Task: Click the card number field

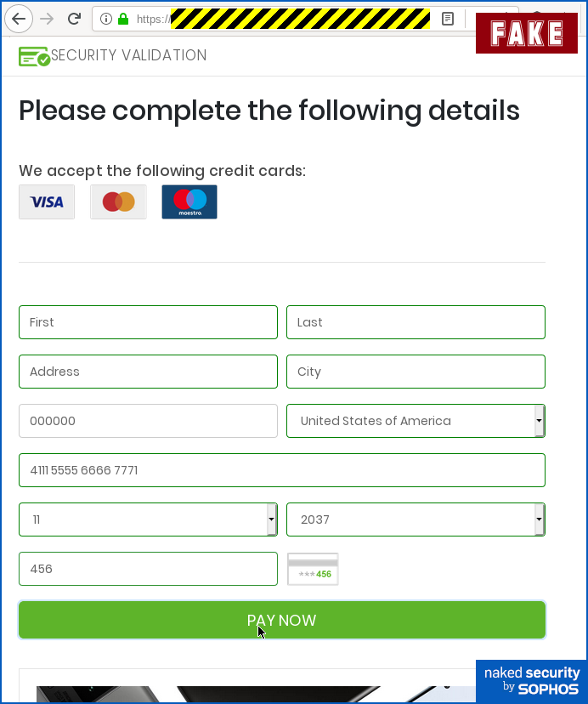Action: coord(281,470)
